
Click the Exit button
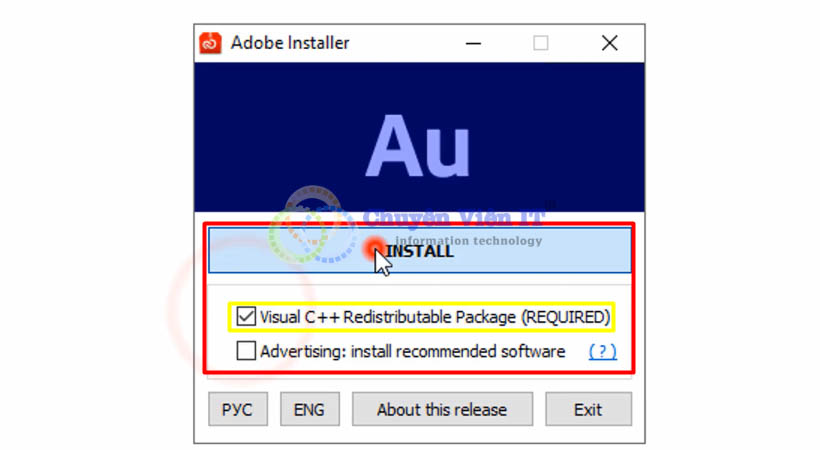[x=588, y=409]
